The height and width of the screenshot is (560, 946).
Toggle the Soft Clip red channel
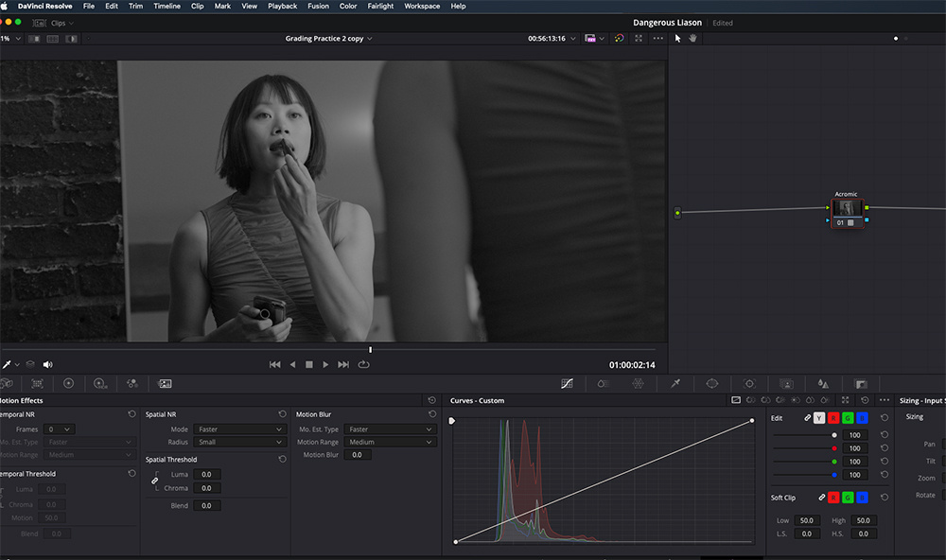[833, 498]
